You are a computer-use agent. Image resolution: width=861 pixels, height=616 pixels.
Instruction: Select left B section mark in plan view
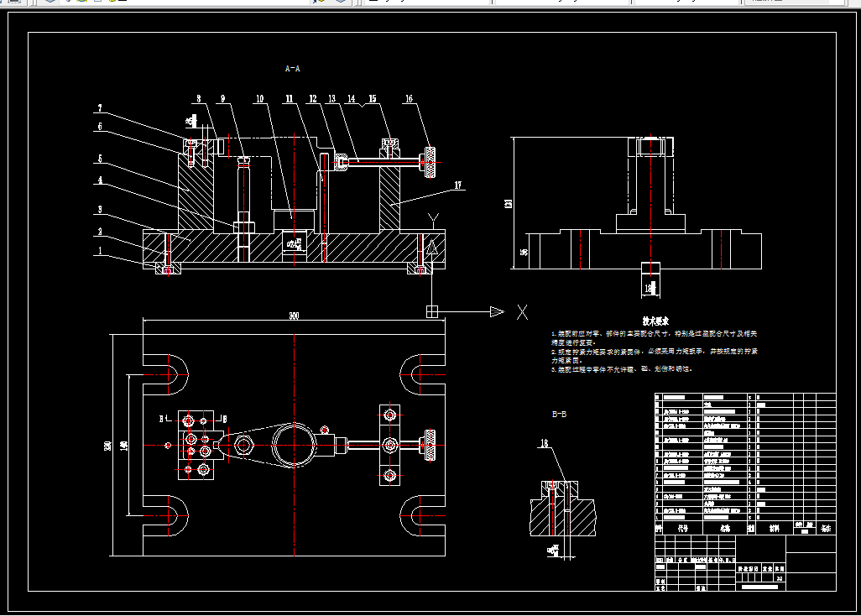(x=161, y=419)
